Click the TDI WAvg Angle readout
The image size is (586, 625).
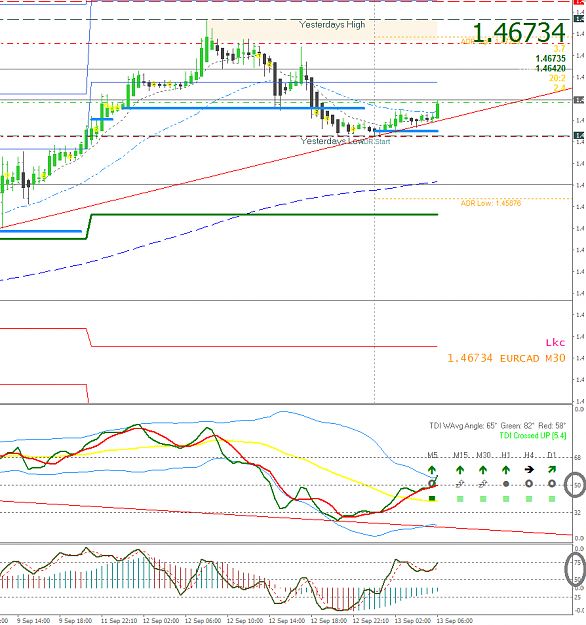(498, 426)
